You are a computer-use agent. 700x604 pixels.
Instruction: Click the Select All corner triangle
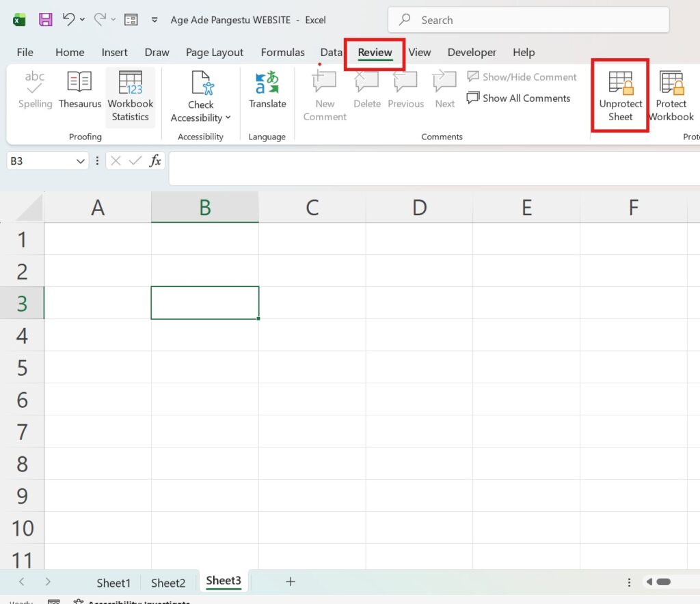(x=29, y=208)
